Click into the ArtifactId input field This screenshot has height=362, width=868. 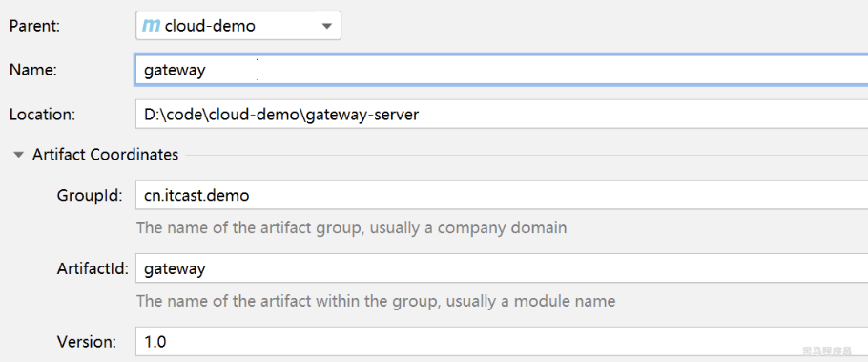[502, 268]
